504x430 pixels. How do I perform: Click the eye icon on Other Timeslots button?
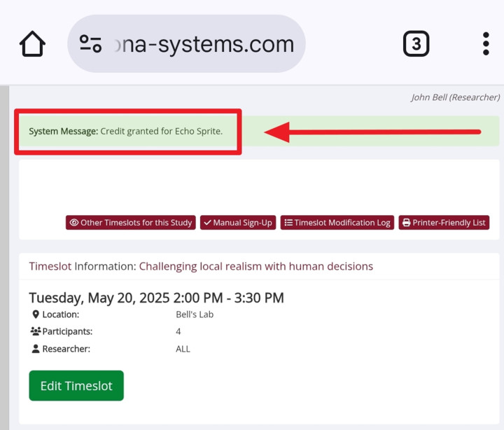coord(74,223)
